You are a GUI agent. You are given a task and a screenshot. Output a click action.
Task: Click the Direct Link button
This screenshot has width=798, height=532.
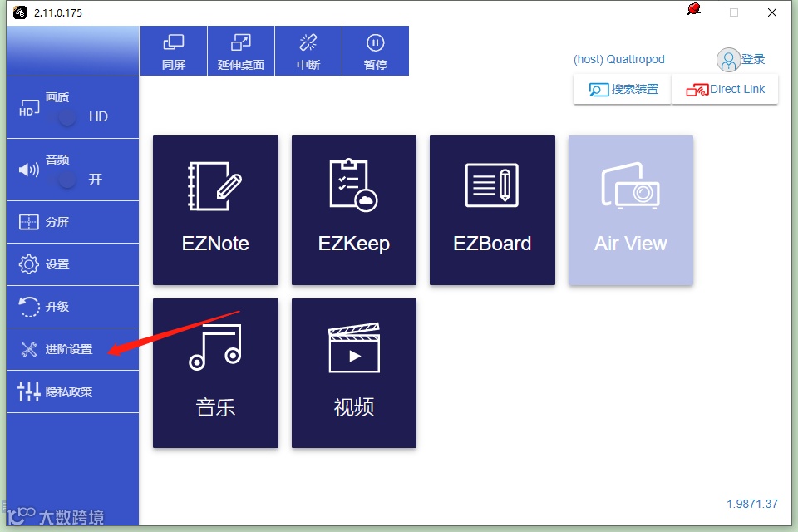[725, 89]
